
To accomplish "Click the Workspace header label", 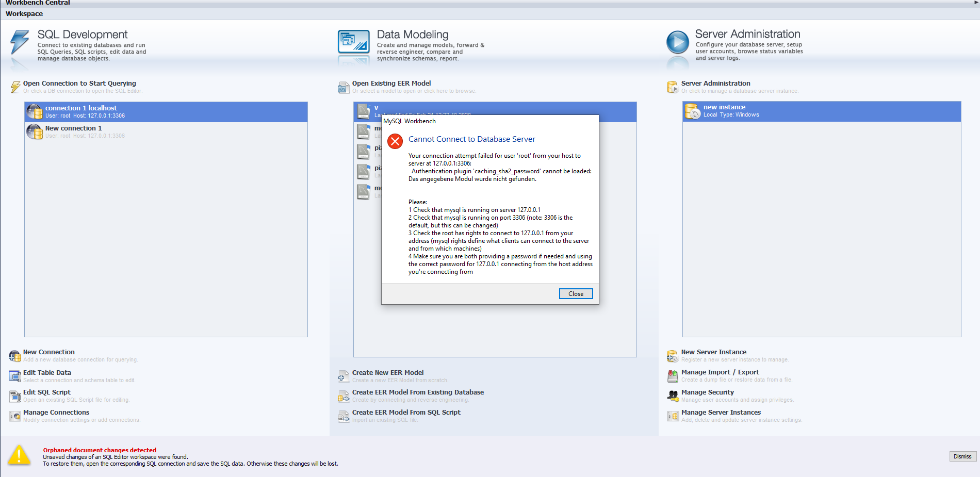I will point(24,14).
